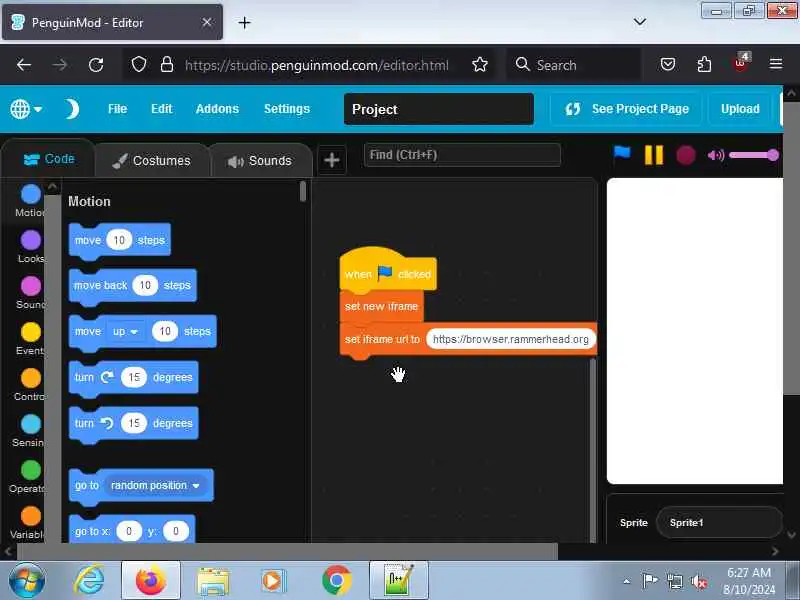Viewport: 800px width, 600px height.
Task: Open the Windows Start menu
Action: (x=27, y=581)
